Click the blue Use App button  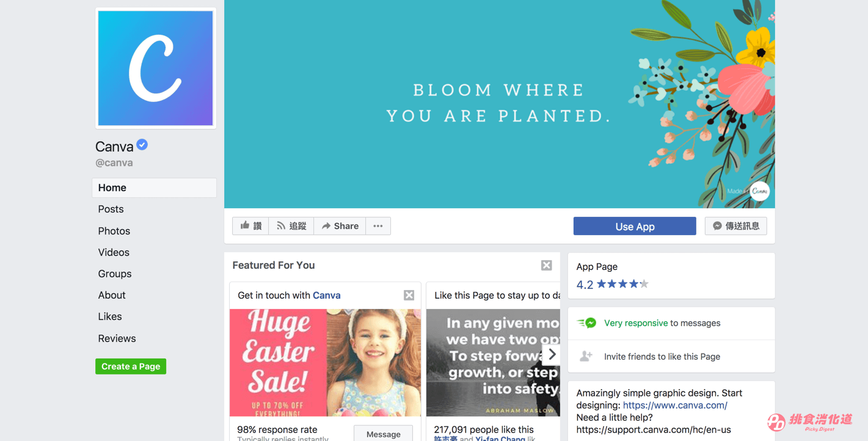(635, 226)
